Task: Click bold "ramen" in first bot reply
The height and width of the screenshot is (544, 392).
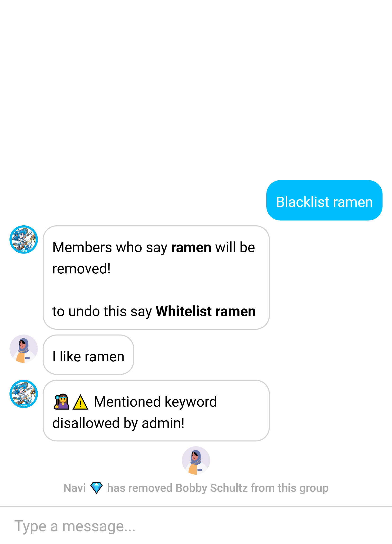Action: tap(191, 247)
